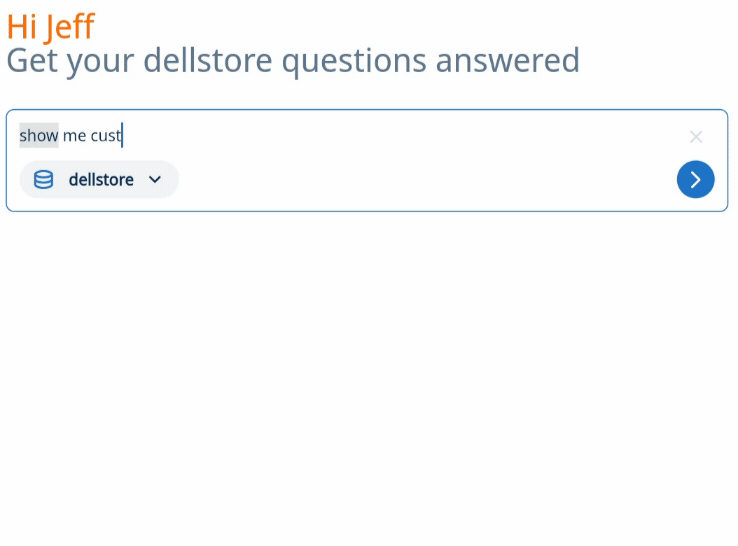Click the word "me" in the question
738x546 pixels.
coord(74,135)
